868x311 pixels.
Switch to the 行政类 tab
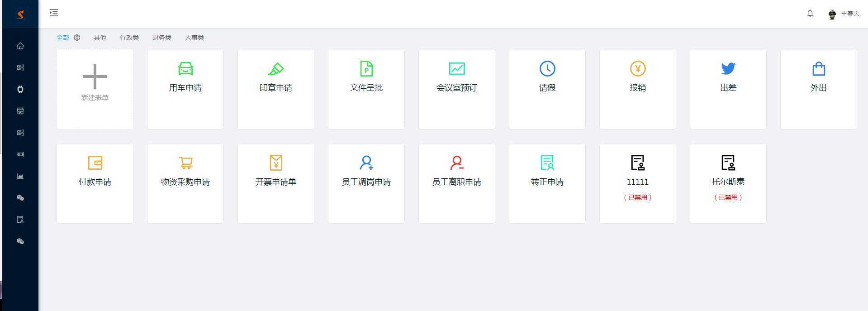pos(129,38)
